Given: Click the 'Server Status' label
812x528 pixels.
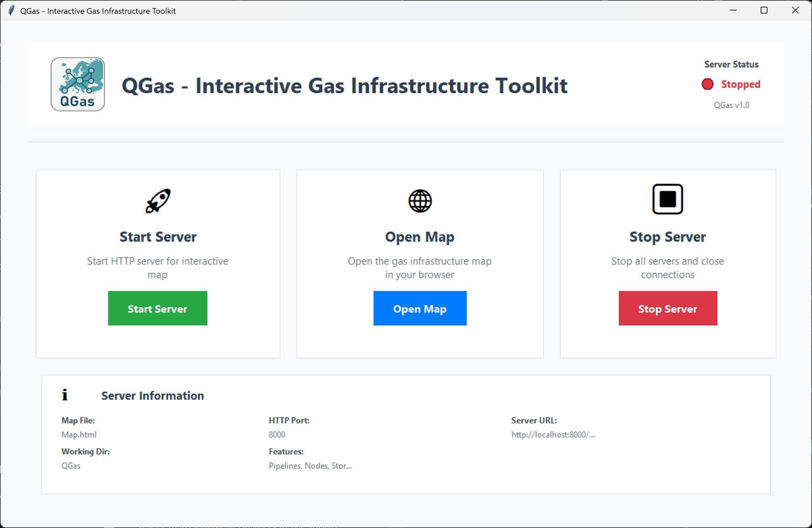Looking at the screenshot, I should [731, 64].
